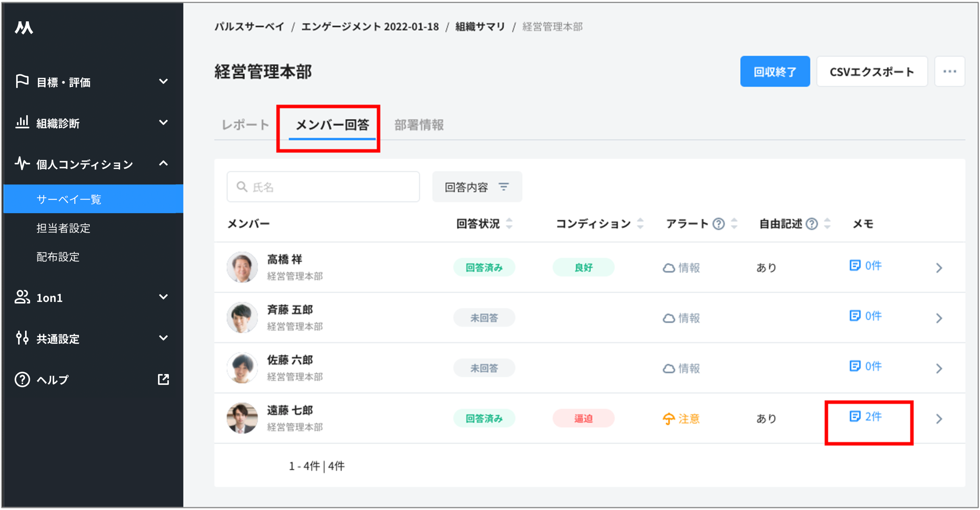Click the app logo in the sidebar
Screen dimensions: 980x510
24,28
